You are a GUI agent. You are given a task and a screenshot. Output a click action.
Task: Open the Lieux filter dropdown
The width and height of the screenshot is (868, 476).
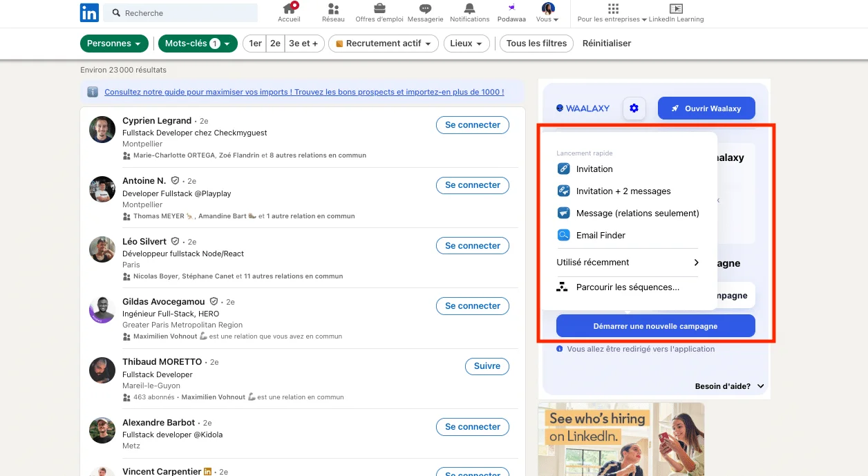pyautogui.click(x=466, y=44)
